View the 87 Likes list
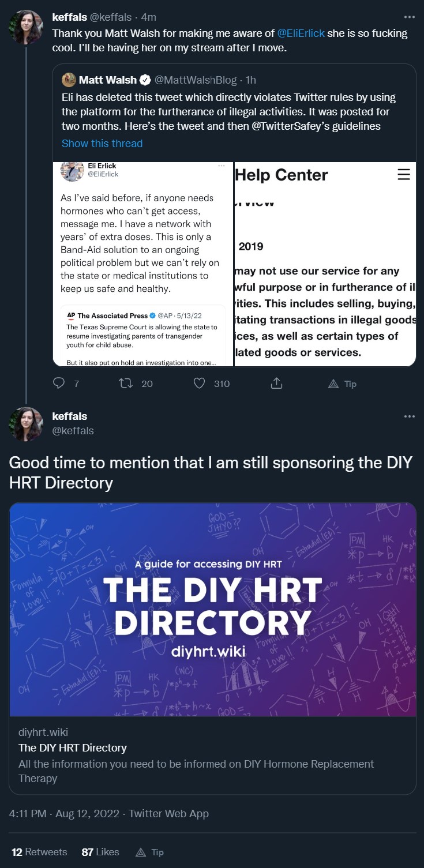Image resolution: width=424 pixels, height=868 pixels. tap(100, 852)
